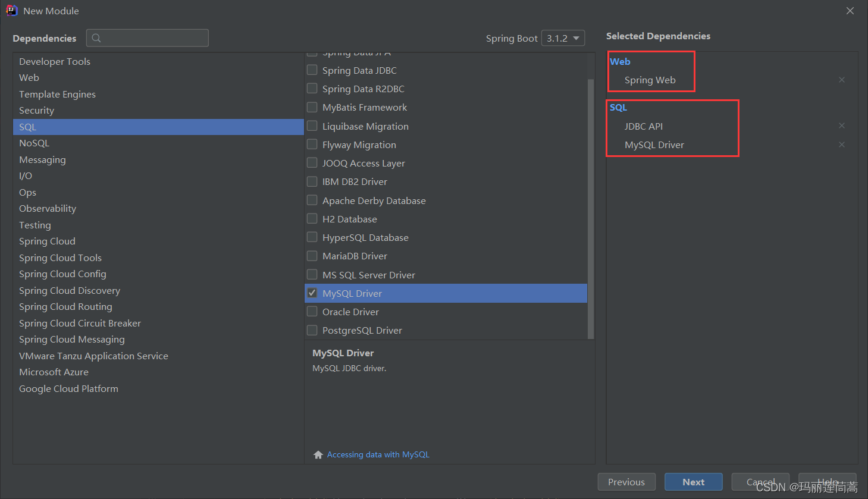
Task: Check the Oracle Driver checkbox
Action: click(312, 312)
